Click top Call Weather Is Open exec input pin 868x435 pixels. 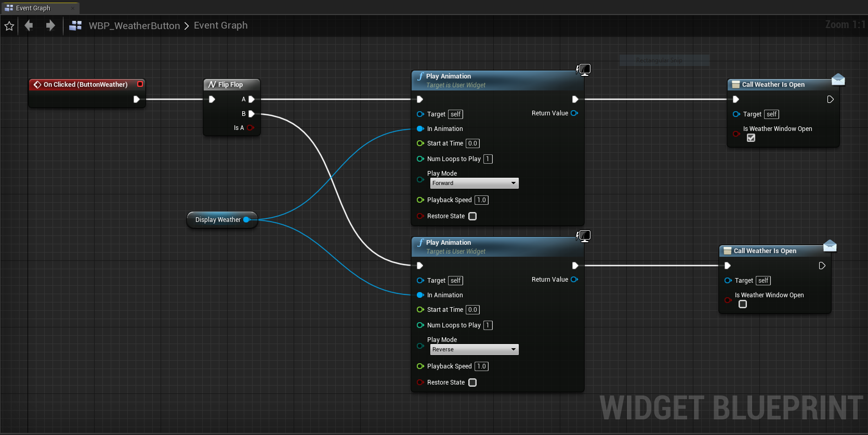[x=736, y=99]
